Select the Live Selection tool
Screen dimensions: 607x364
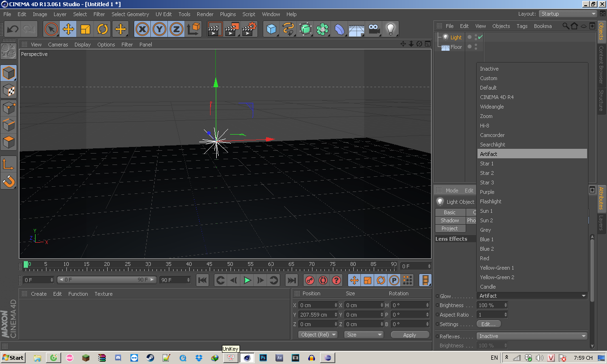click(x=51, y=29)
